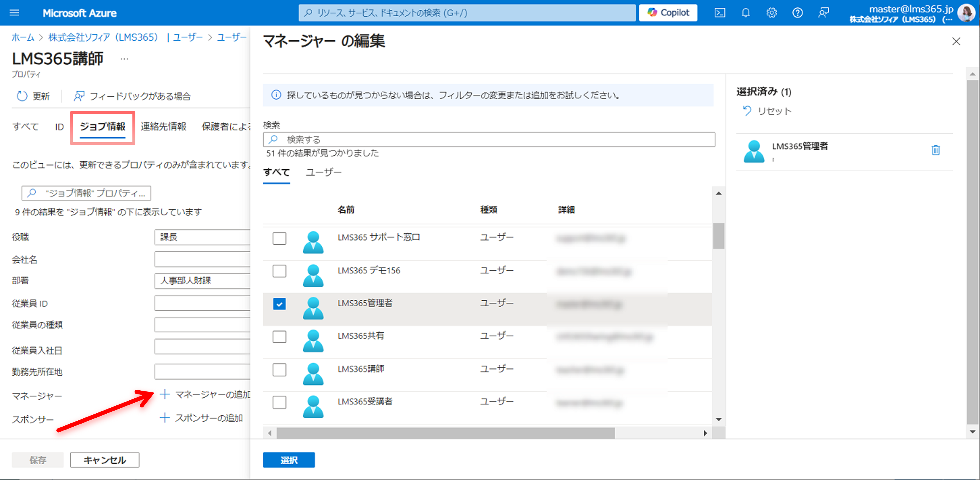Click the Azure global search box
The height and width of the screenshot is (480, 980).
point(467,13)
